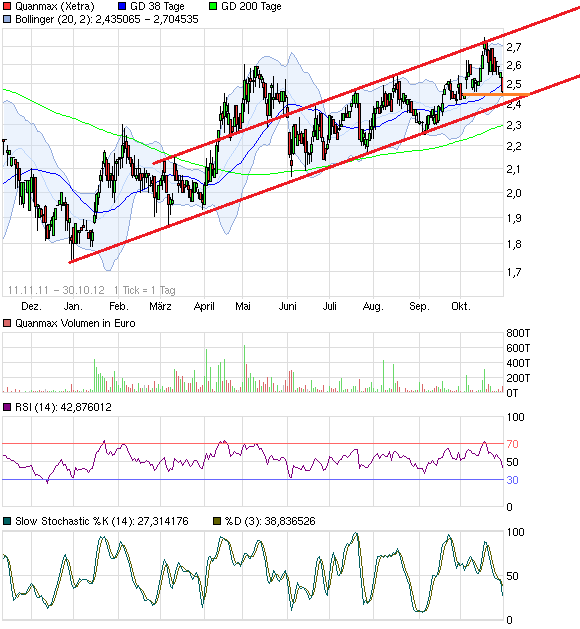Click the blue GD 38 Tage legend swatch
580x629 pixels.
[x=122, y=6]
